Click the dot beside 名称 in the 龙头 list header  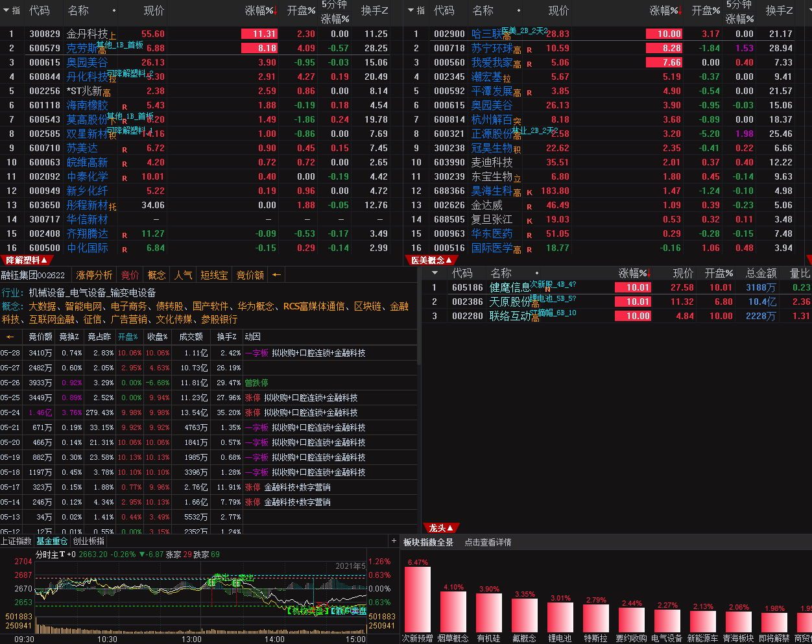point(537,273)
